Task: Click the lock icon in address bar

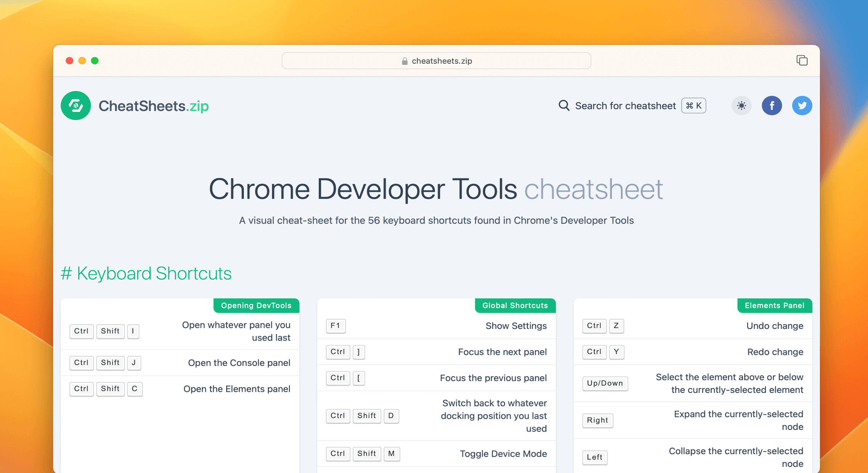Action: coord(405,61)
